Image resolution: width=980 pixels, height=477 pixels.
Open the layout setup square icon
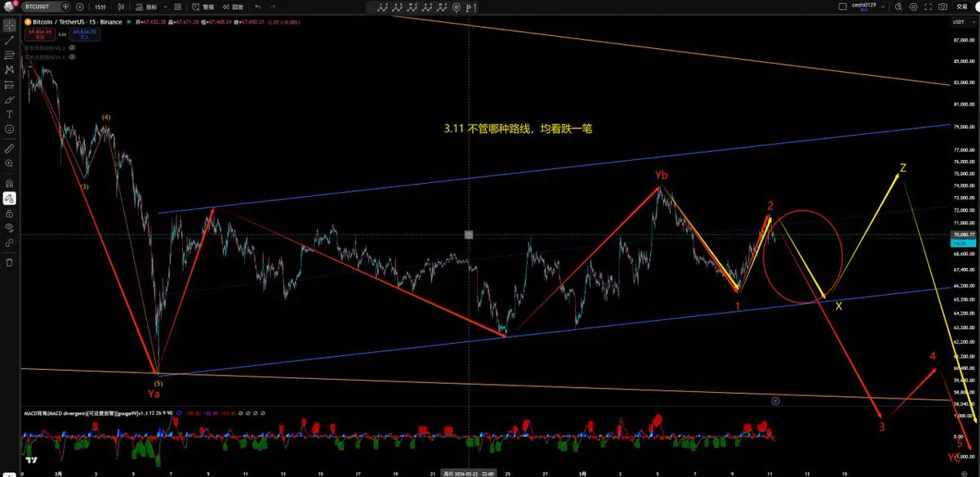click(843, 7)
